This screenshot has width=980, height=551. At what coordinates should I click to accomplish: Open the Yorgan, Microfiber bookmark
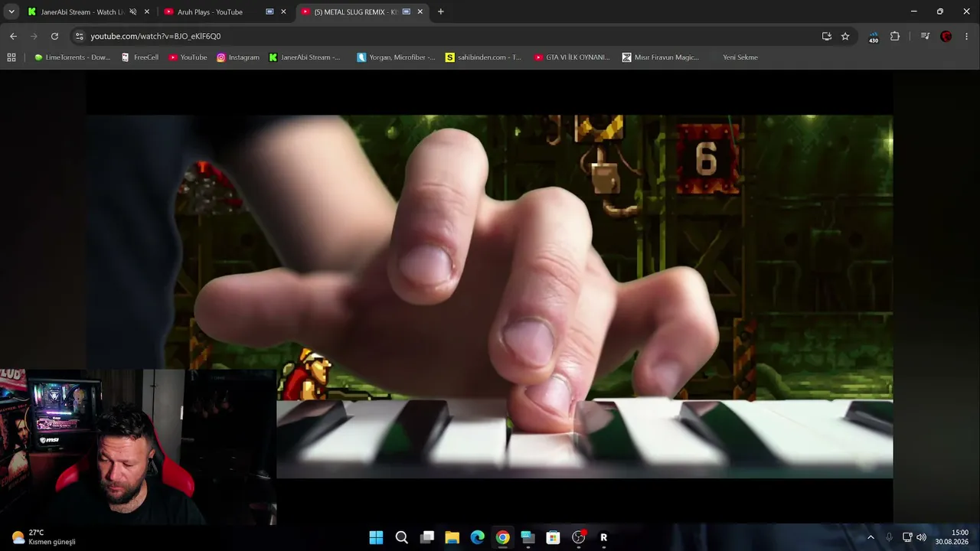point(397,57)
